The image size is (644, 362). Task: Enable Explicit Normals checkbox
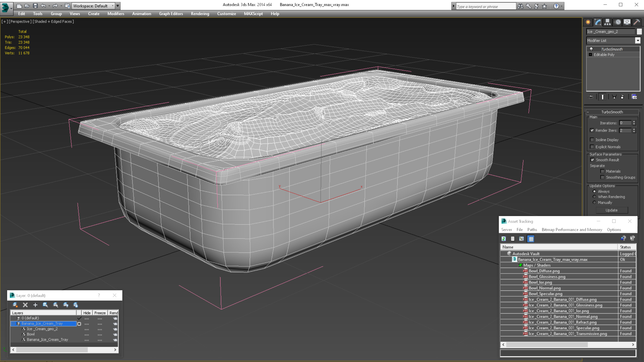(592, 147)
